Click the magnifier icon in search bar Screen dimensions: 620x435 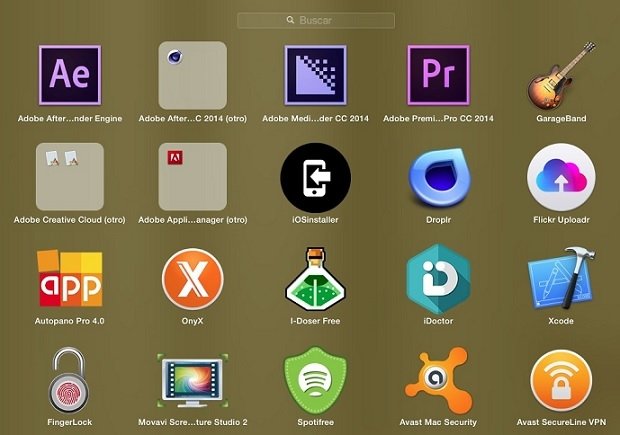coord(290,20)
